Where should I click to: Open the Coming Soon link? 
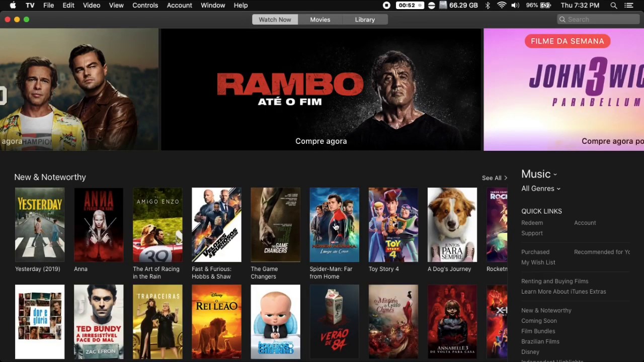coord(539,321)
